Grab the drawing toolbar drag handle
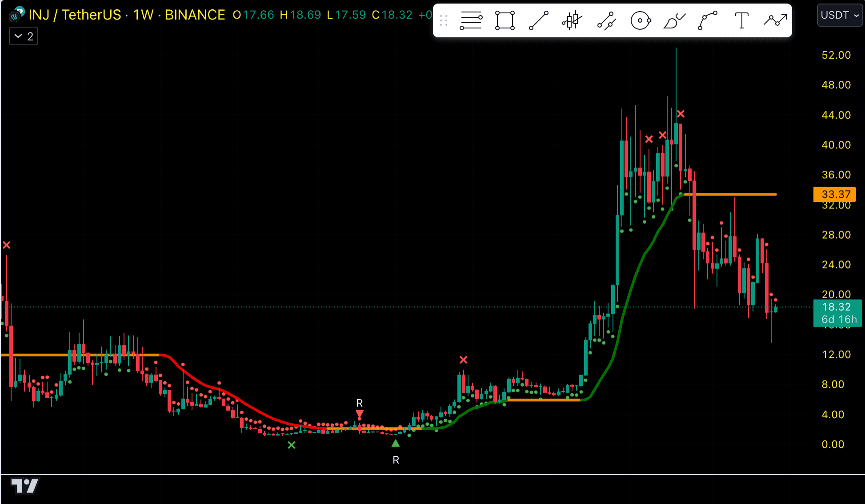The height and width of the screenshot is (504, 865). coord(443,20)
